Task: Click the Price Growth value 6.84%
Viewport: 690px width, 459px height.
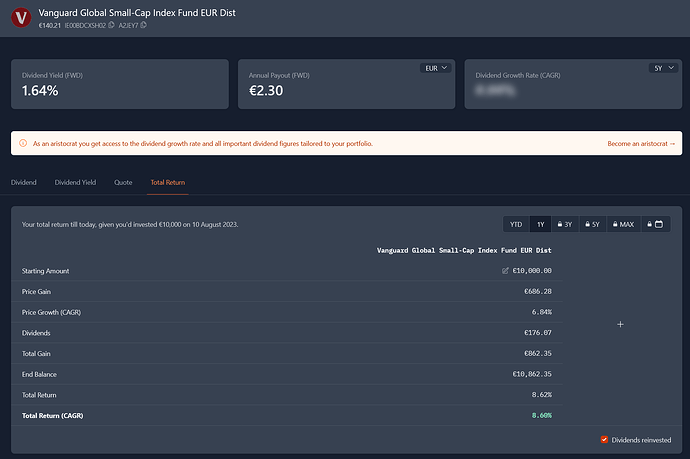Action: click(542, 312)
